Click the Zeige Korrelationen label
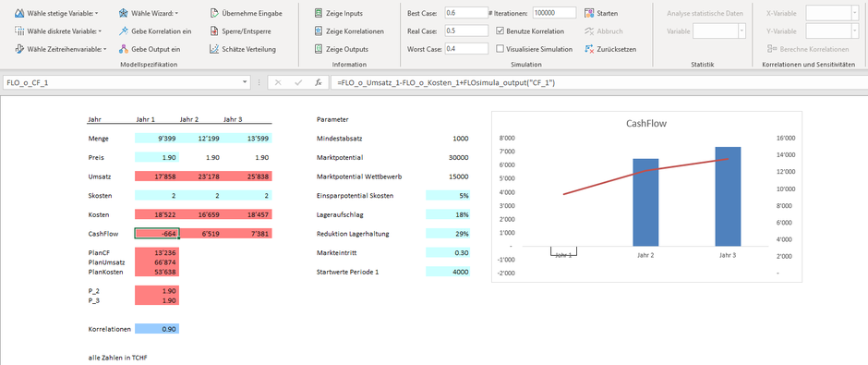 click(x=356, y=31)
